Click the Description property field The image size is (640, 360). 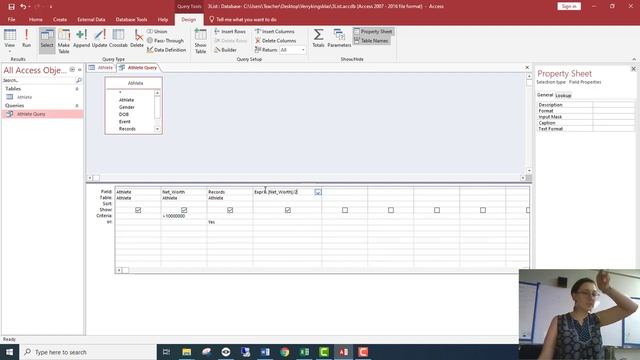tap(613, 105)
